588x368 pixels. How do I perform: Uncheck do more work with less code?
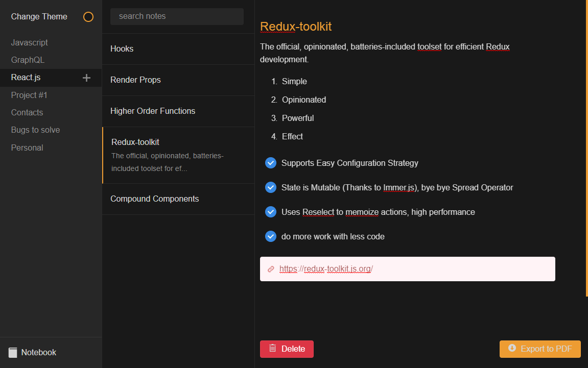tap(271, 236)
